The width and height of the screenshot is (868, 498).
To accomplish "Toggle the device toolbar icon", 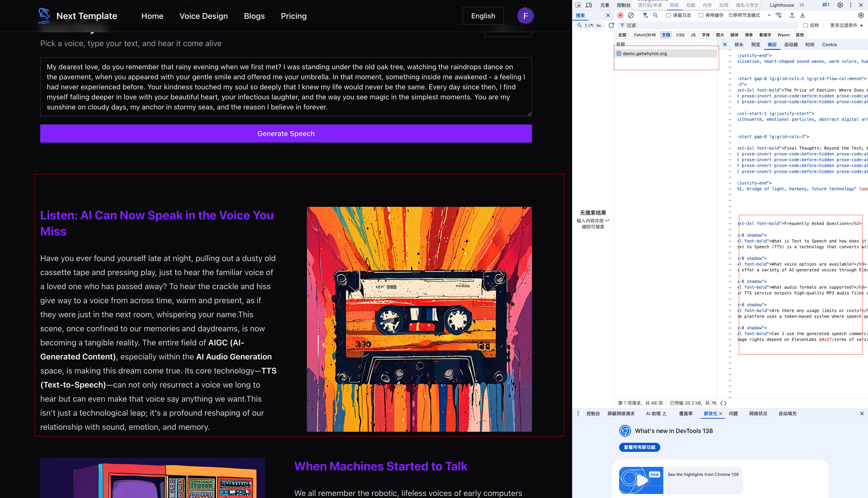I will pos(589,5).
